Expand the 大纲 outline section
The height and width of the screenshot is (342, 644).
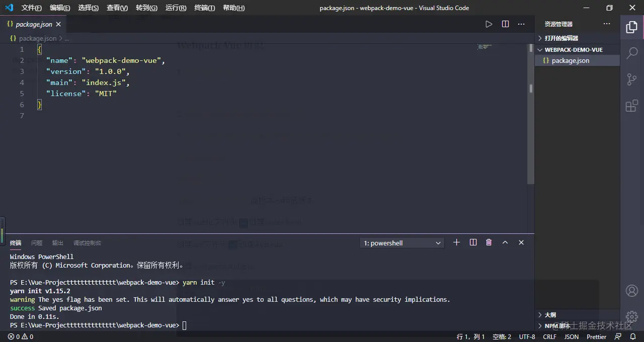(550, 314)
